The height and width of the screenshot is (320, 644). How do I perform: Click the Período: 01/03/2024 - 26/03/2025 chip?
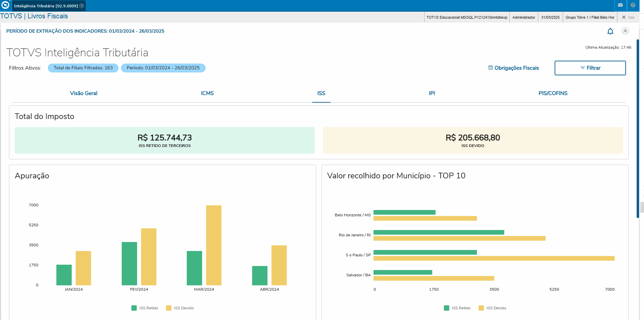click(163, 68)
